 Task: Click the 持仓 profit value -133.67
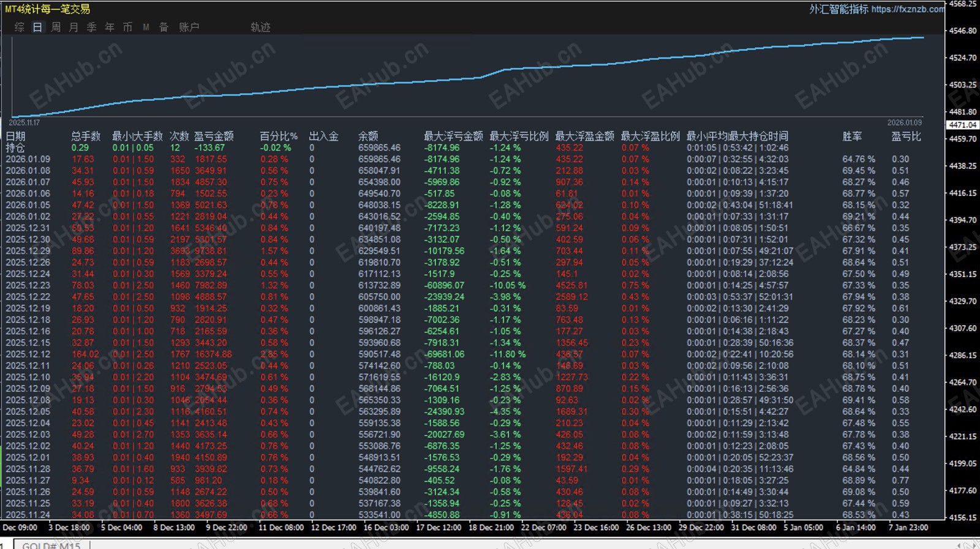tap(209, 148)
